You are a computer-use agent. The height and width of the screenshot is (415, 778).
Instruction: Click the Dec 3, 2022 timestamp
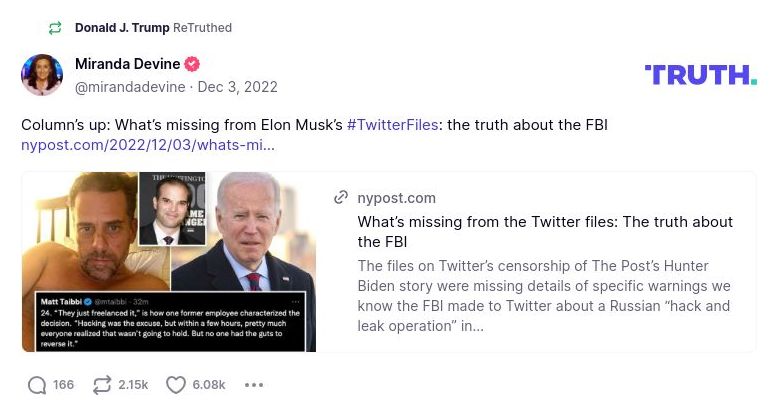(237, 87)
